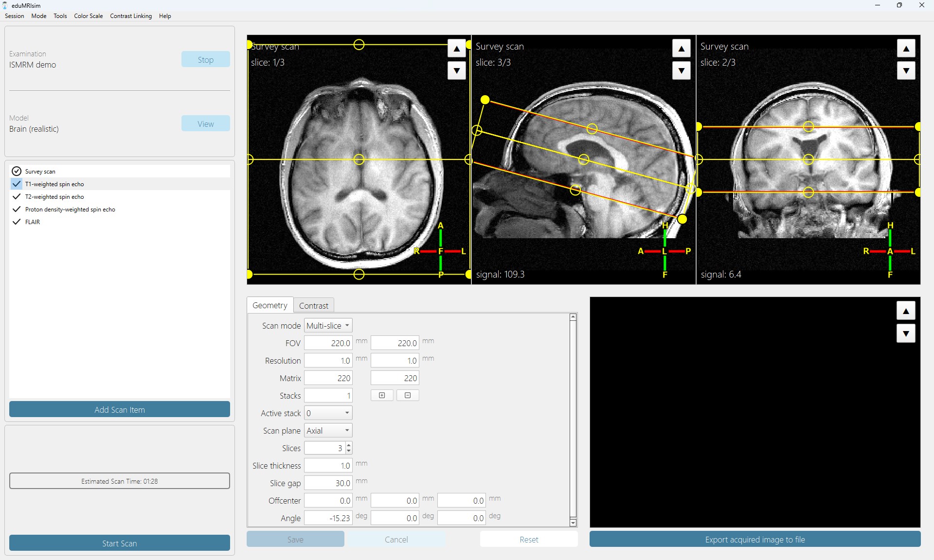Open the Active stack dropdown
Viewport: 934px width, 560px height.
pyautogui.click(x=328, y=413)
